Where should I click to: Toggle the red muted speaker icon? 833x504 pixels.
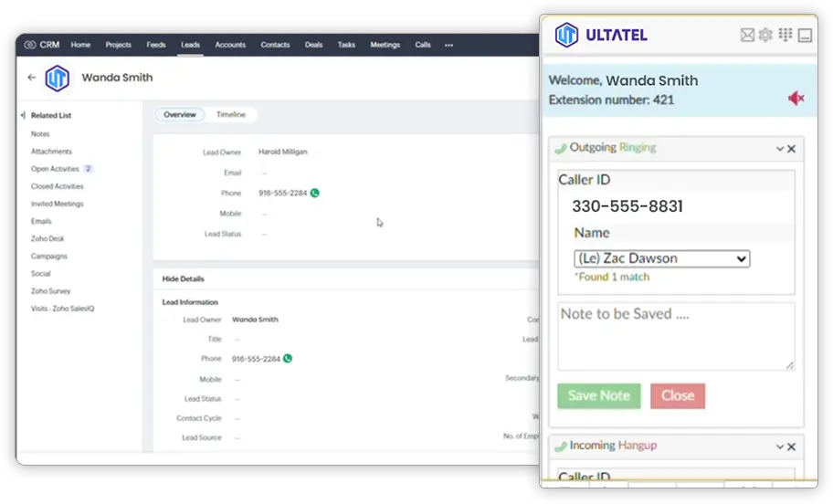click(x=796, y=99)
